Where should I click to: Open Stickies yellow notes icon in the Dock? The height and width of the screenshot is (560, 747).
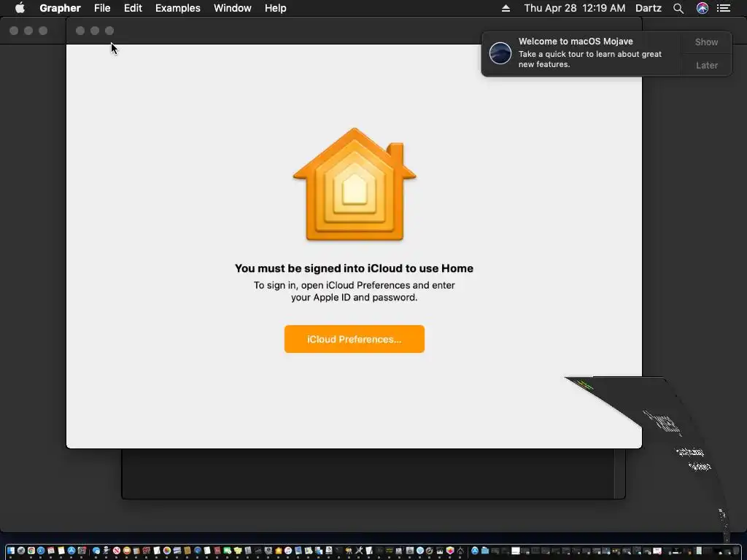click(238, 551)
